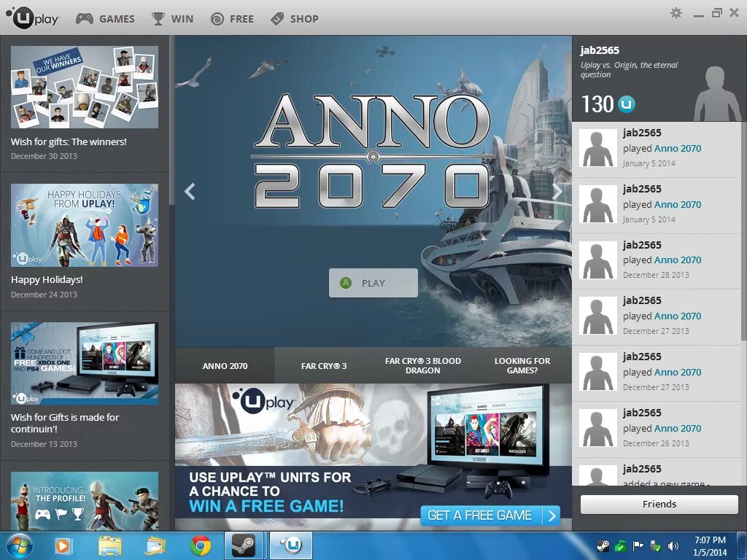Open Anno 2070 link in December 26 entry
This screenshot has height=560, width=747.
point(678,428)
